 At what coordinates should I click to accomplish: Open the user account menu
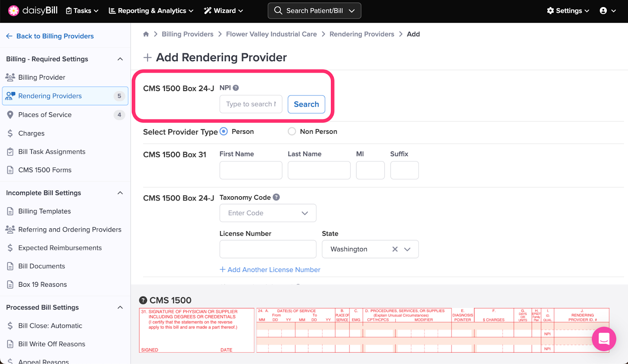(608, 11)
